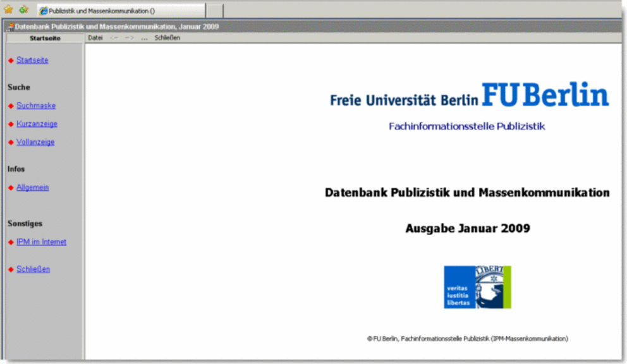Click the red diamond beside Suchmaske
The height and width of the screenshot is (364, 627).
pyautogui.click(x=11, y=106)
